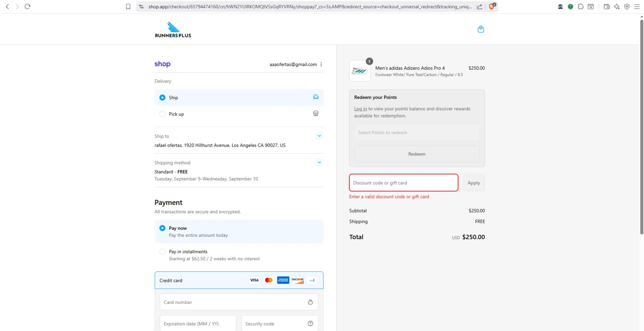Click the share icon in address bar

(480, 6)
